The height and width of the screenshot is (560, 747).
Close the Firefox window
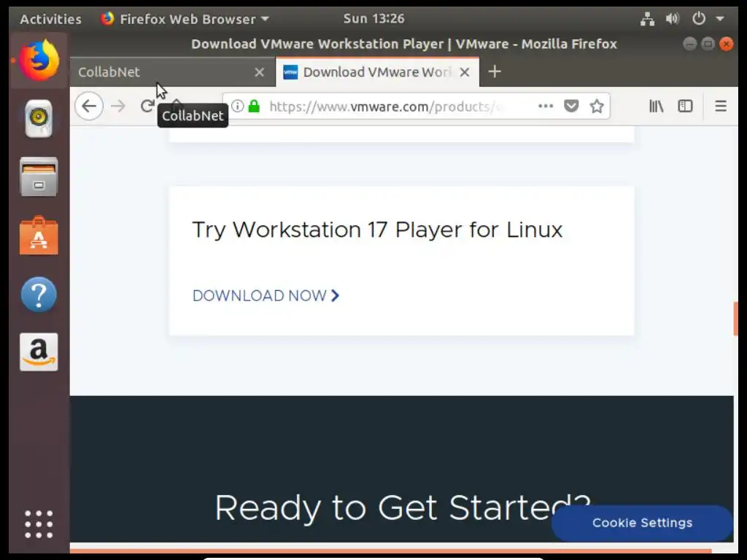point(726,44)
